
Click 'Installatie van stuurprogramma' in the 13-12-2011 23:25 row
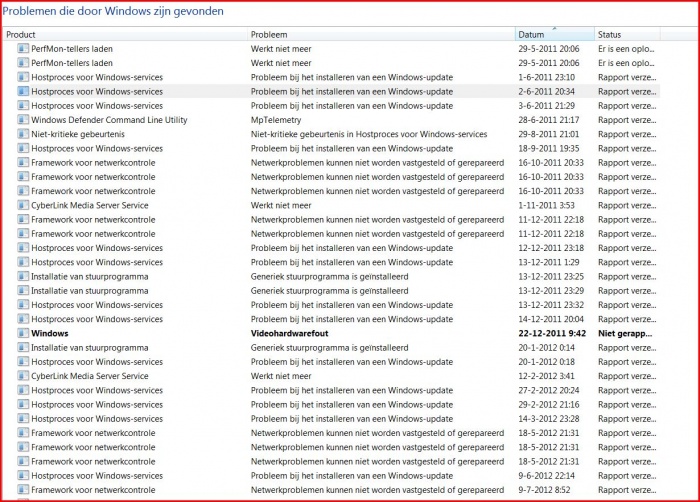(x=90, y=276)
